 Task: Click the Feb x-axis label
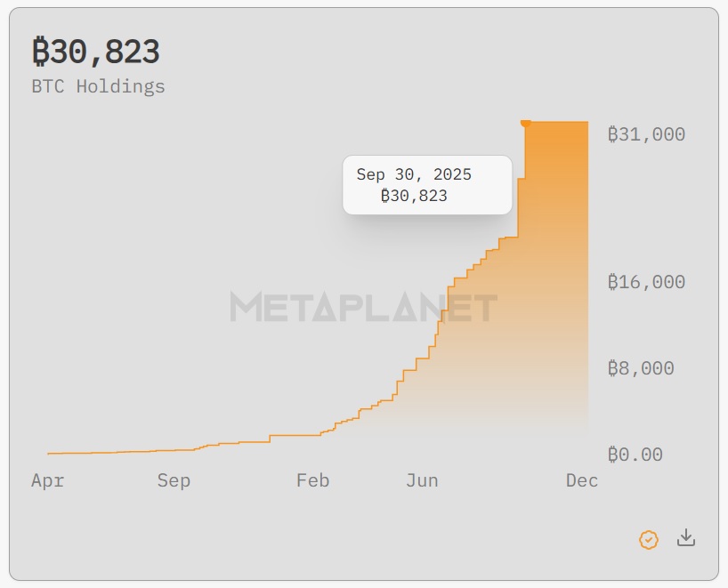pos(312,480)
